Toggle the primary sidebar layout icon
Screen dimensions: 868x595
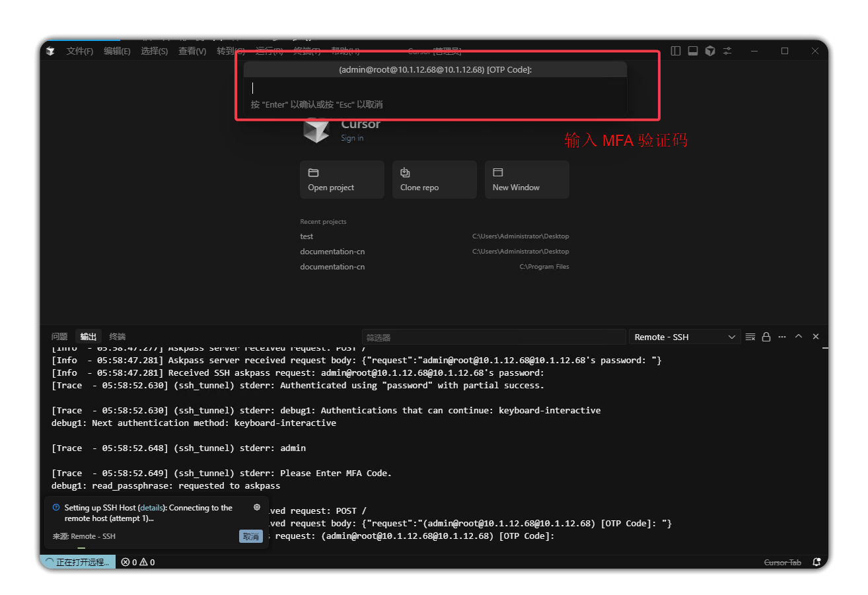click(x=675, y=51)
